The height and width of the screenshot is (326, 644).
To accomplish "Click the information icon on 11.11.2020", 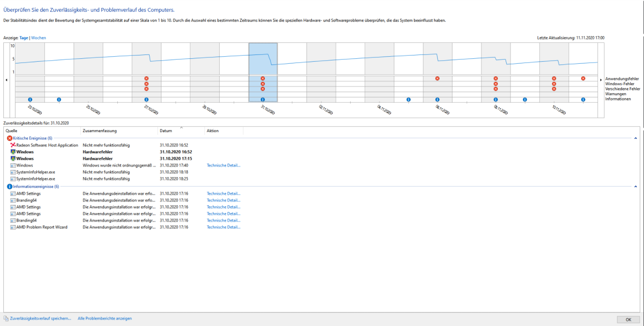I will coord(583,99).
